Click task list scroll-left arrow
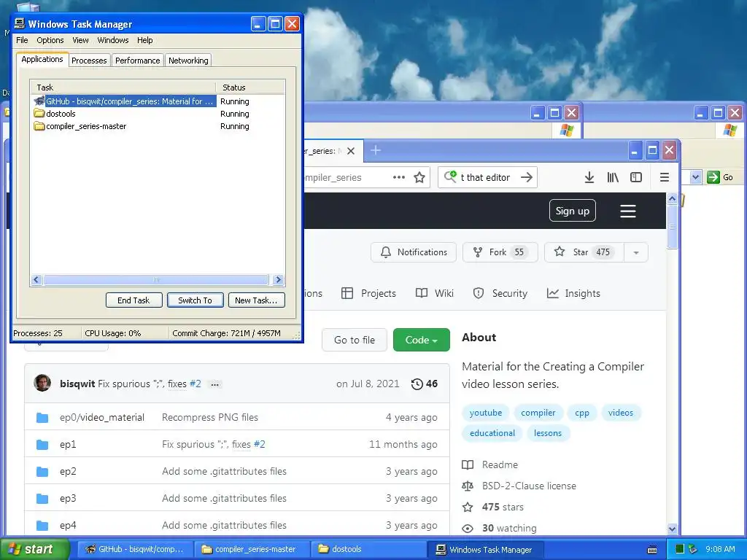This screenshot has width=747, height=560. pyautogui.click(x=36, y=280)
